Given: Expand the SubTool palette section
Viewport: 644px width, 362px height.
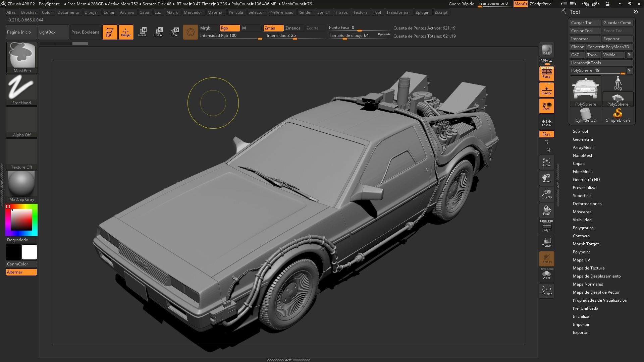Looking at the screenshot, I should point(580,131).
